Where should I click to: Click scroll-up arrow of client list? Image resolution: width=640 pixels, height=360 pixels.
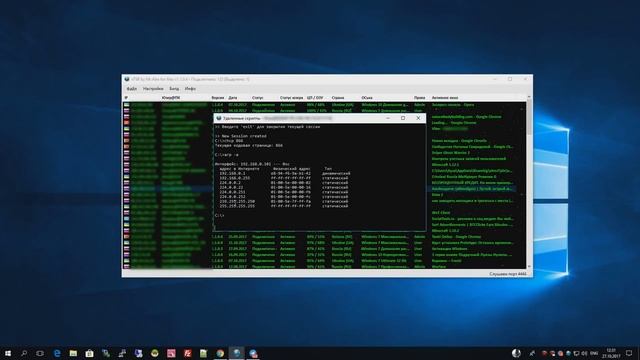529,98
